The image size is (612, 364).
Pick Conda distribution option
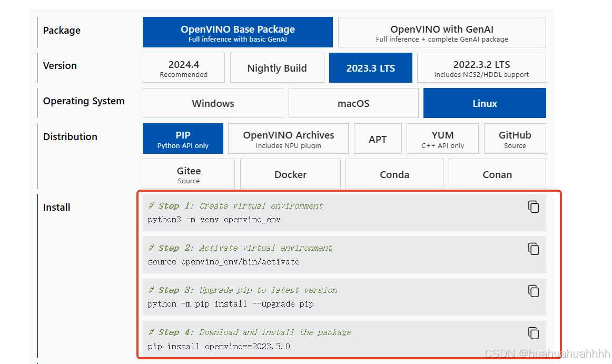tap(394, 174)
